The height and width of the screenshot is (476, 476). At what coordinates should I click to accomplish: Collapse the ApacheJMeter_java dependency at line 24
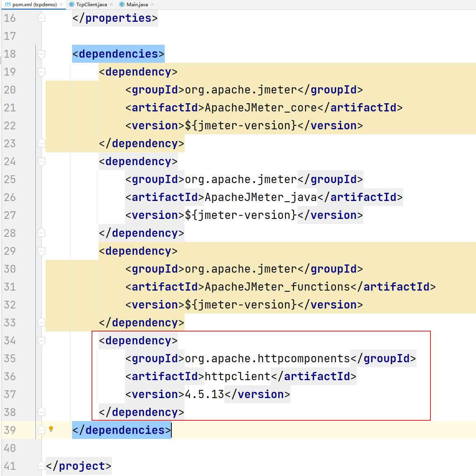click(41, 161)
